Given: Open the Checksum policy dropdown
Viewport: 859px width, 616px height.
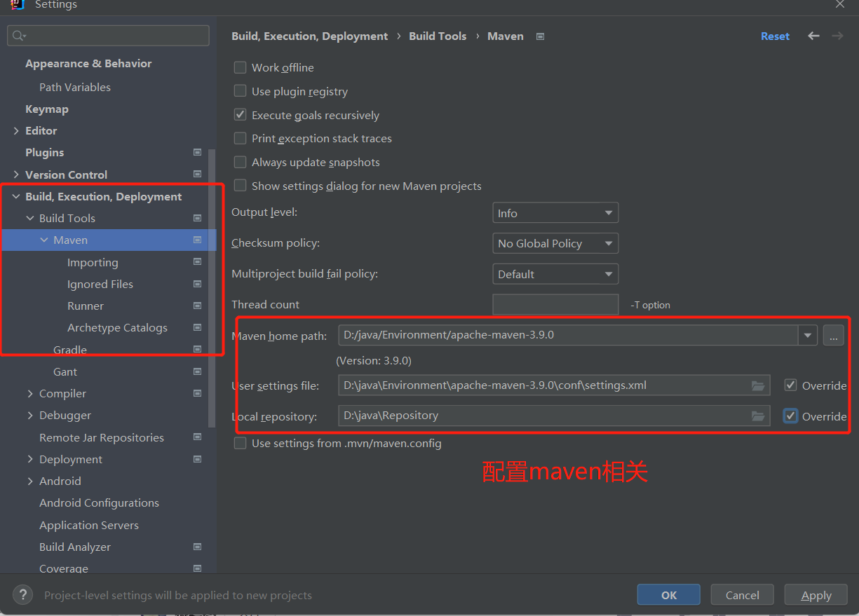Looking at the screenshot, I should pyautogui.click(x=555, y=243).
